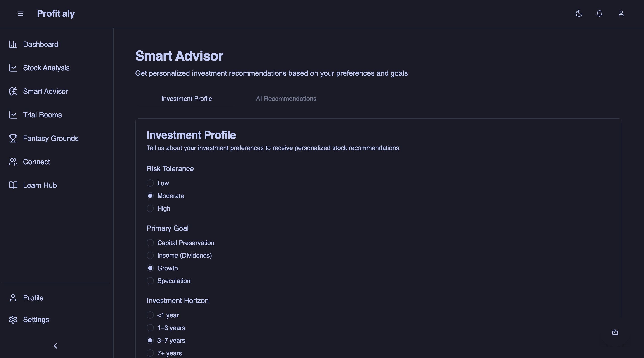Screen dimensions: 644x358
Task: Open Trial Rooms in sidebar
Action: click(x=42, y=115)
